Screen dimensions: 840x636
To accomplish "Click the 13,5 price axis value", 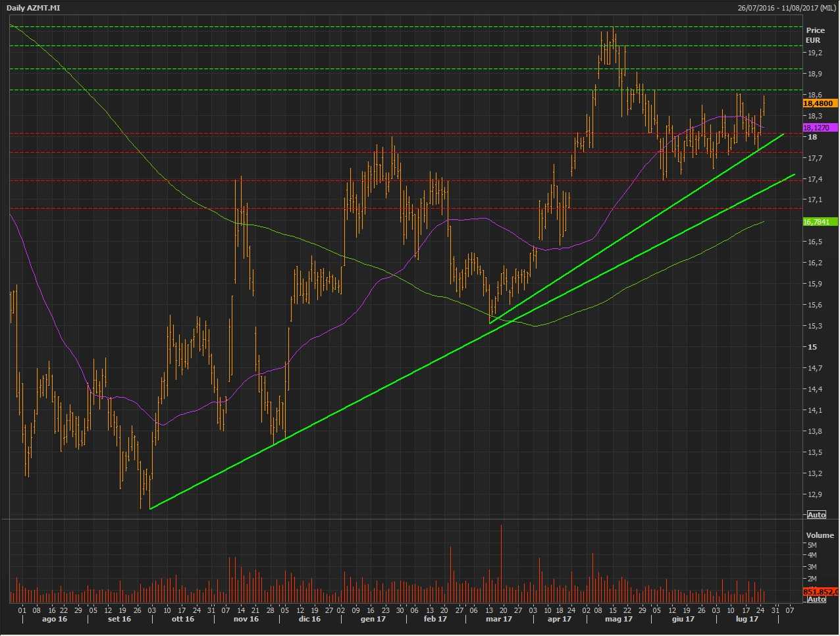I will 814,452.
